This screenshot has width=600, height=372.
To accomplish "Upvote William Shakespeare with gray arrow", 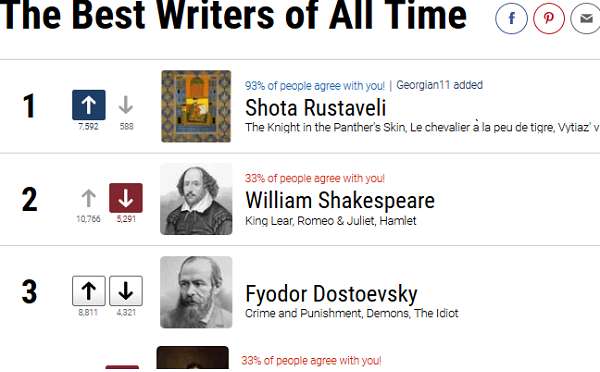I will (88, 198).
